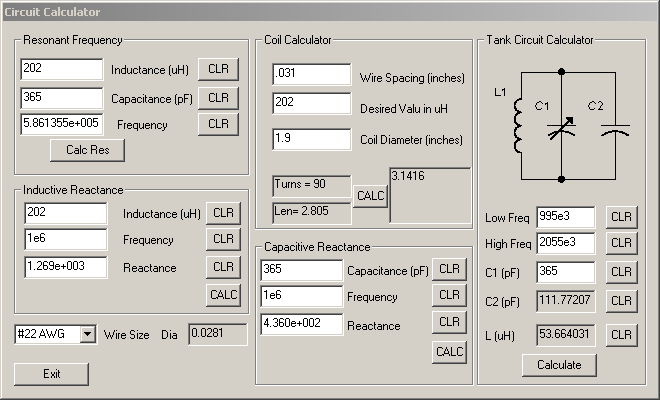Select the L (uH) result 53.664031

pos(566,335)
